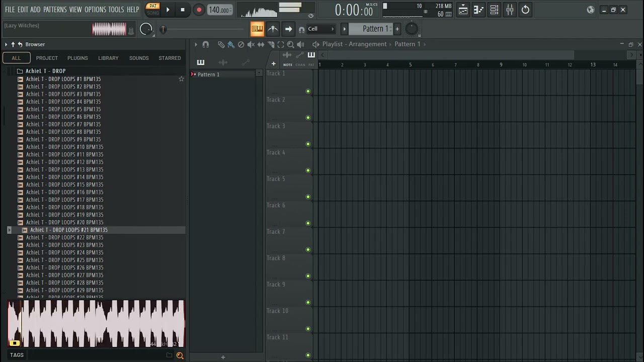Click the speaker icon before Playlist title
The width and height of the screenshot is (644, 362).
(x=316, y=44)
